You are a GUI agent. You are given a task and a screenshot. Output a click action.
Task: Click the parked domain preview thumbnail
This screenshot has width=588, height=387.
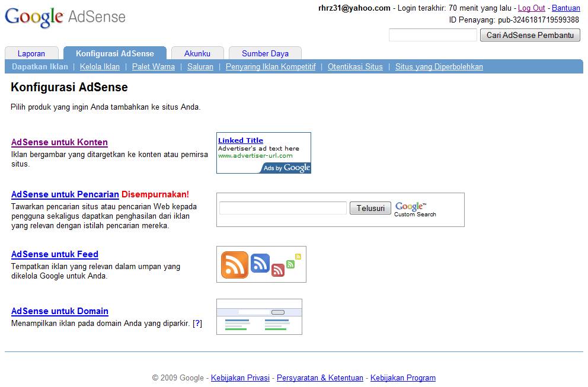tap(259, 317)
